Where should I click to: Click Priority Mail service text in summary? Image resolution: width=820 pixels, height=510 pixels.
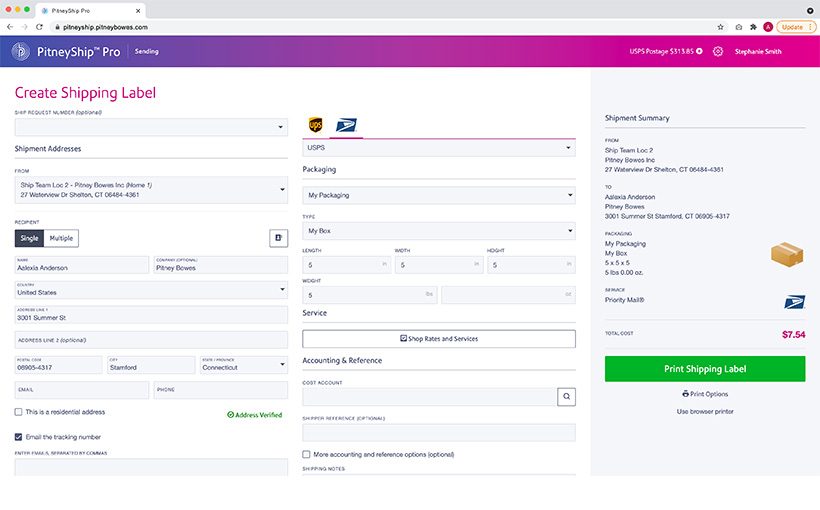[x=624, y=300]
